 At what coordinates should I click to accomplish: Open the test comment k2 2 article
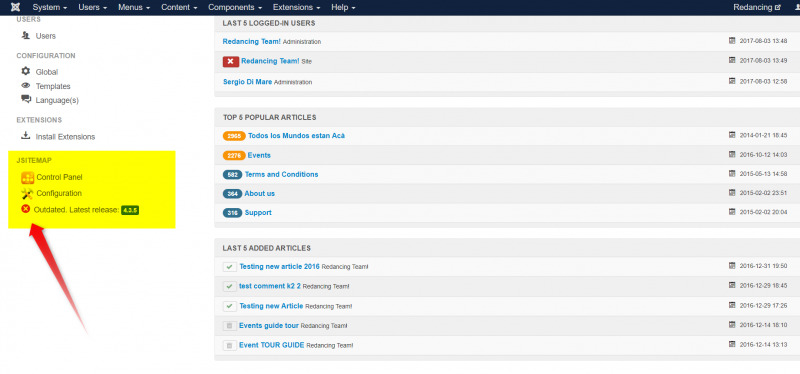(270, 286)
